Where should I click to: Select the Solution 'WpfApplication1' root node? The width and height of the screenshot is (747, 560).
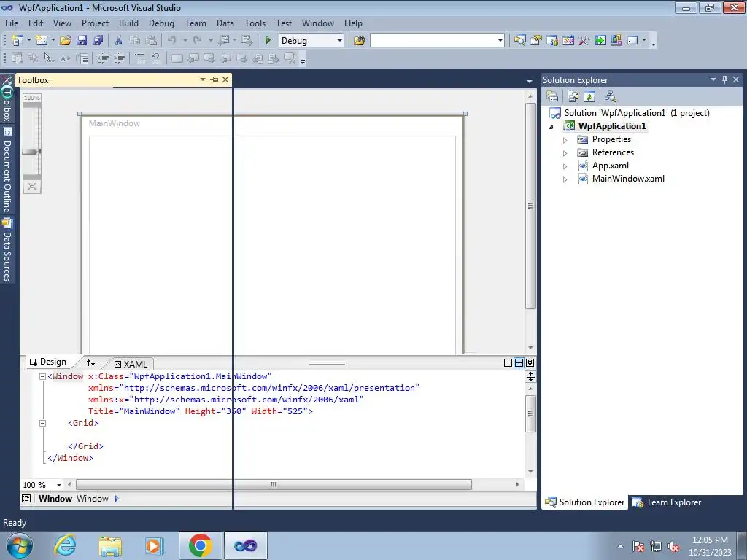[636, 113]
